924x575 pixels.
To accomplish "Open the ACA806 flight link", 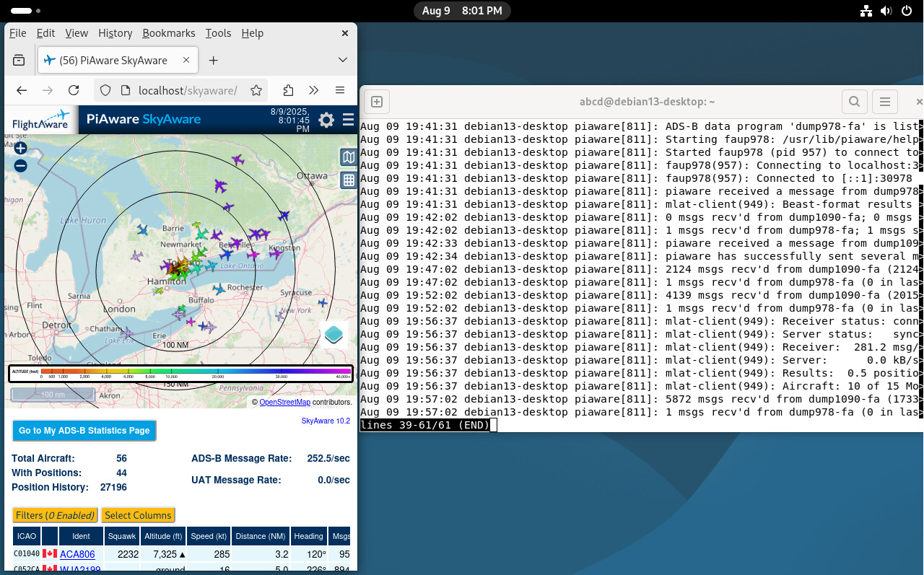I will pos(77,554).
